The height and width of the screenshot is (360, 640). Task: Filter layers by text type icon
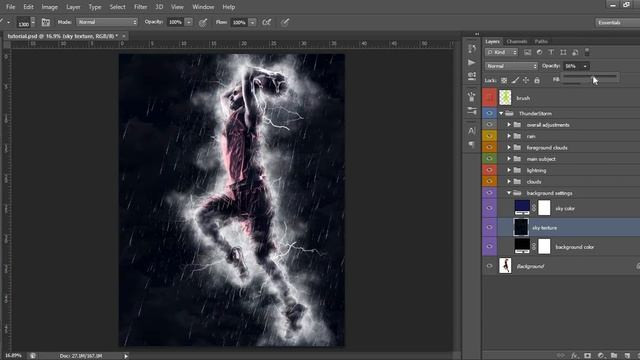click(551, 52)
